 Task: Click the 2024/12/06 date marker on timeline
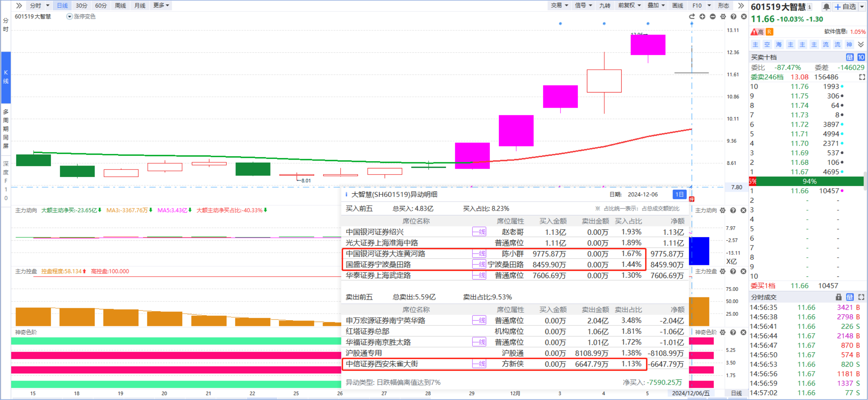691,393
